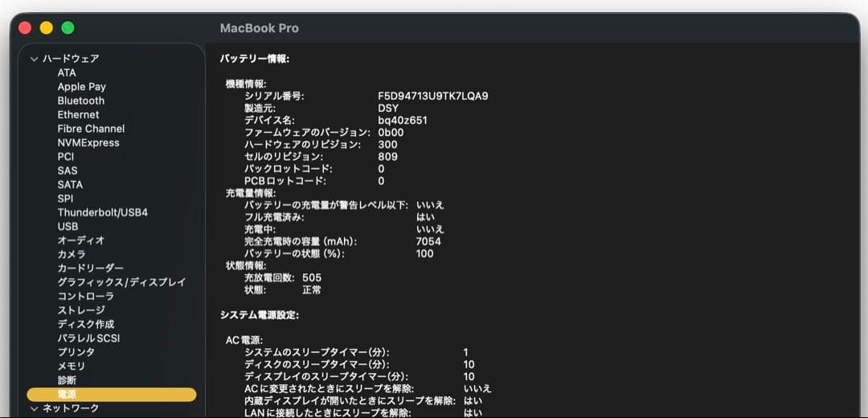Image resolution: width=868 pixels, height=418 pixels.
Task: Click システム電源設定 heading
Action: click(260, 315)
